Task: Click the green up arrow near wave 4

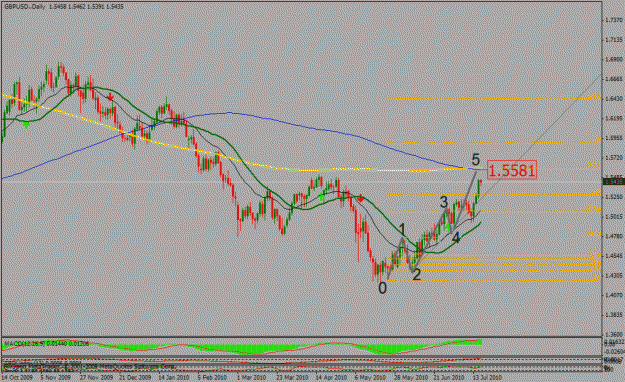Action: 448,228
